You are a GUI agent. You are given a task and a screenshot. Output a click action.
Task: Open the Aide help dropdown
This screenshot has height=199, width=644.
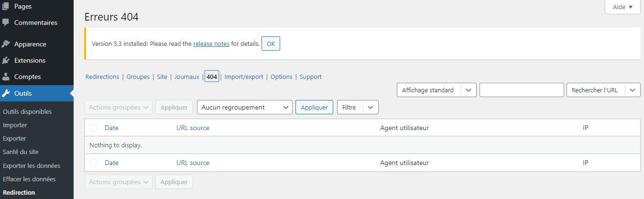[622, 7]
